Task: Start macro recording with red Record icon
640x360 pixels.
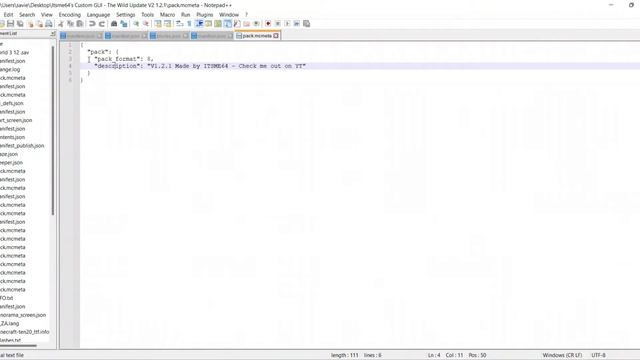Action: click(x=268, y=24)
